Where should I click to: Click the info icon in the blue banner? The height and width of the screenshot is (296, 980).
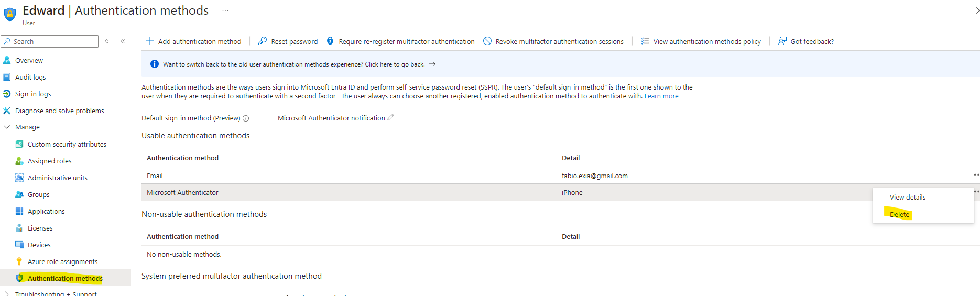155,64
